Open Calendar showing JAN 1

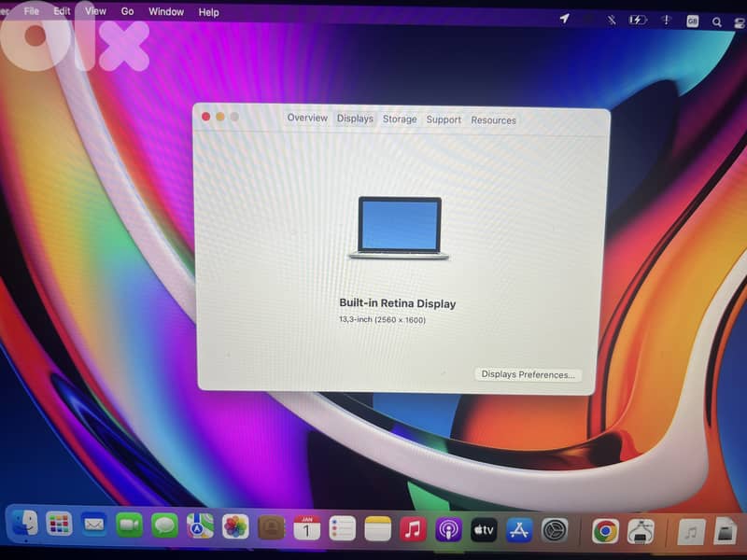point(306,528)
